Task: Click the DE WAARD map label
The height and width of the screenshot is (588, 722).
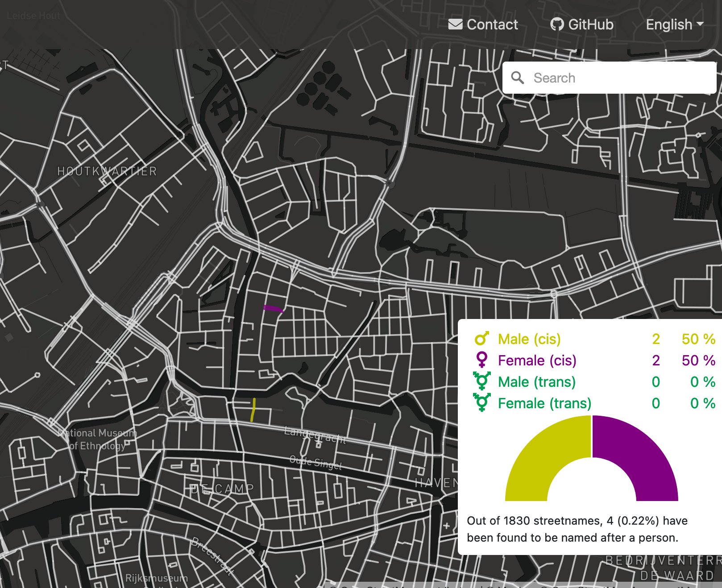Action: (677, 576)
